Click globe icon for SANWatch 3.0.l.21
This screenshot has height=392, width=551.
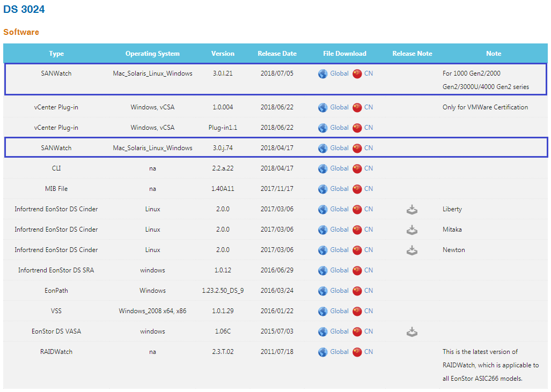click(322, 74)
